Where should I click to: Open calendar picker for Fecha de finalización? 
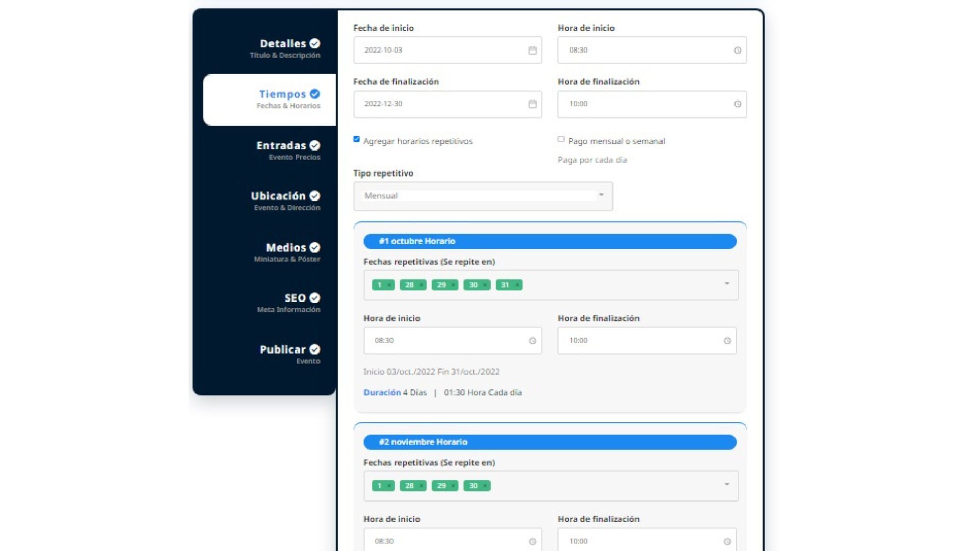point(532,104)
